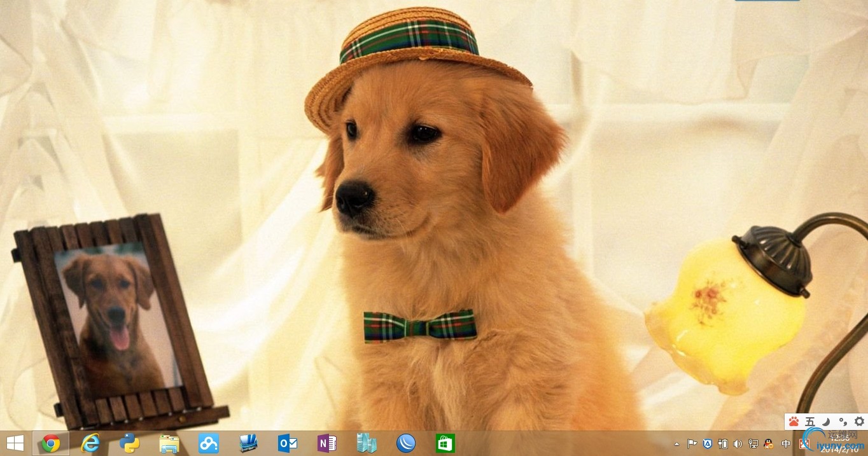Launch OneNote from the taskbar
This screenshot has height=456, width=868.
tap(327, 443)
